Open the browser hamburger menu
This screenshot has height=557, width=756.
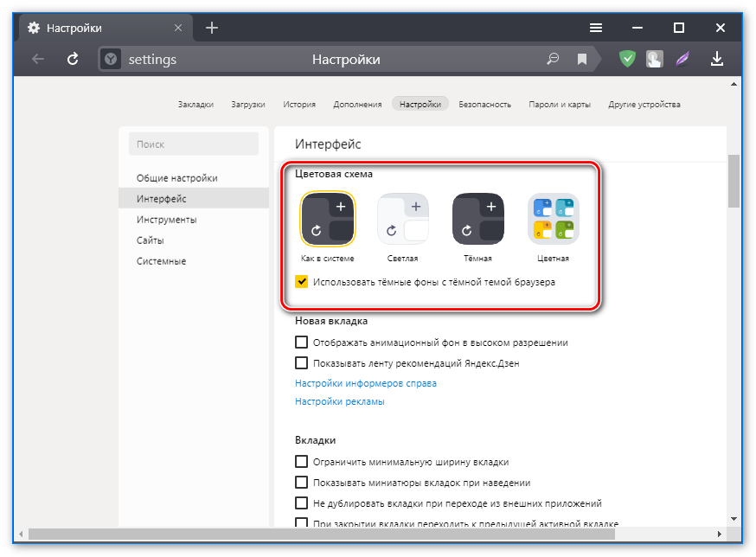596,28
